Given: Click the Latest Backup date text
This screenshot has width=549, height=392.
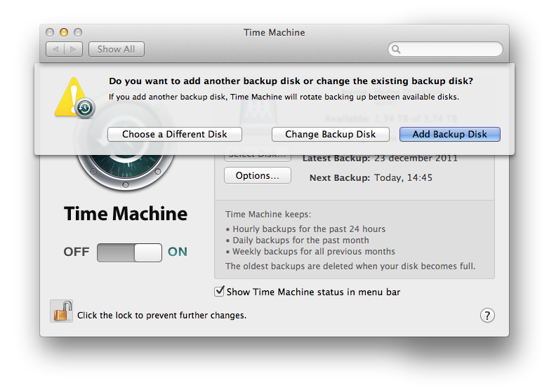Looking at the screenshot, I should [416, 158].
